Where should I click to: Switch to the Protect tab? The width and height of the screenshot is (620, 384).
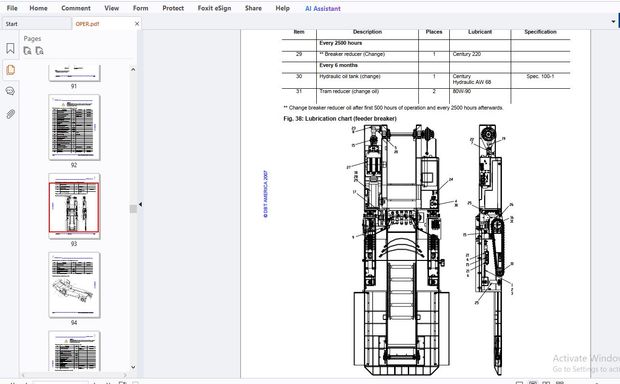(173, 8)
